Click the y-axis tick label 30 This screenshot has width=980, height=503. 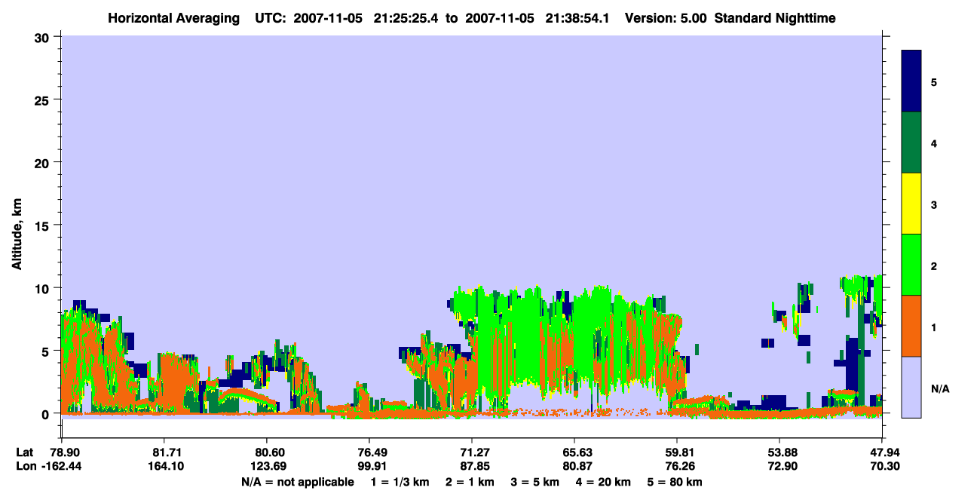pyautogui.click(x=44, y=37)
